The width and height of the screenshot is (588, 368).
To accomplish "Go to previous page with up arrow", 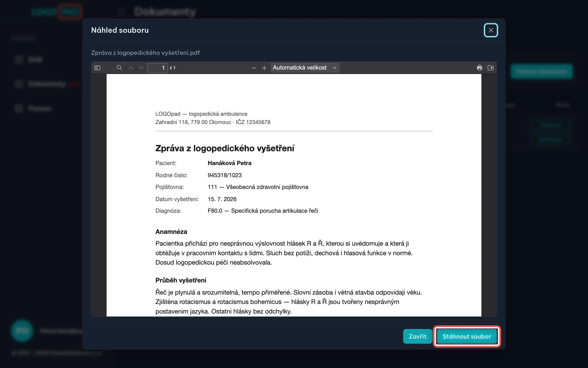I will 131,68.
